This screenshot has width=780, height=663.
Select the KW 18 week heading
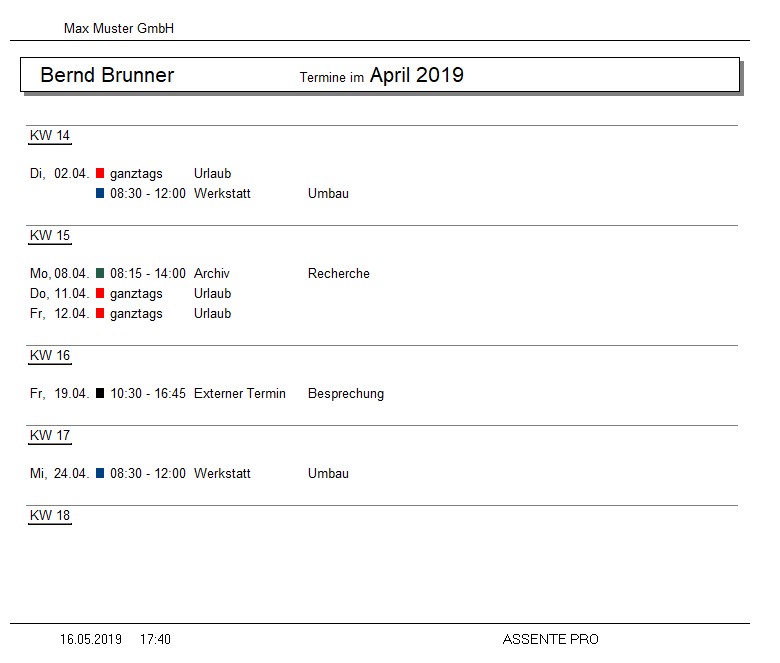click(50, 516)
